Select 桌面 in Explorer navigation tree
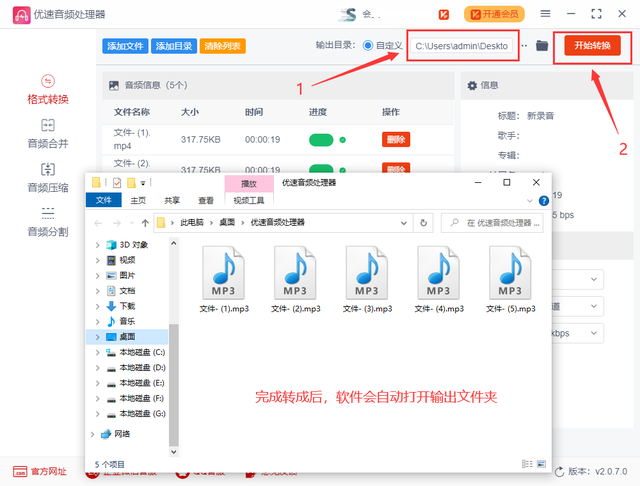 click(127, 337)
